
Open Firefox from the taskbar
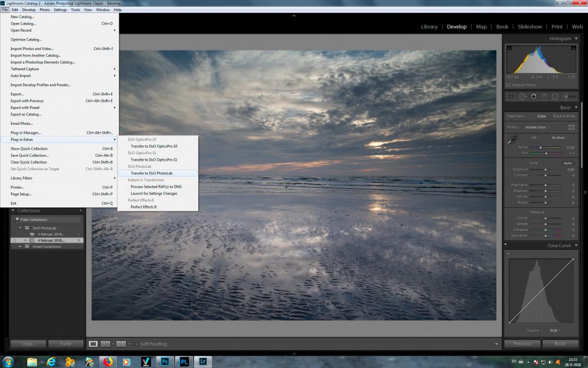pyautogui.click(x=108, y=362)
